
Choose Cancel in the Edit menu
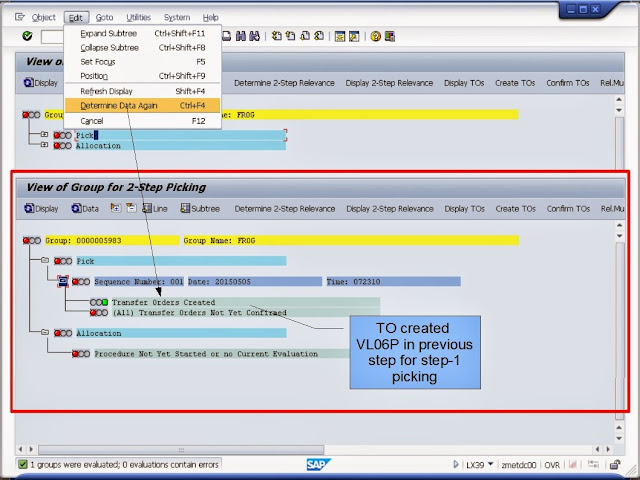[x=142, y=121]
